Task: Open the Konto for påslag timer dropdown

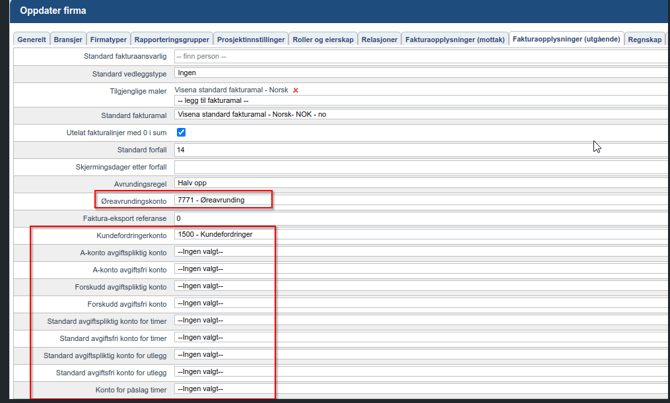Action: 222,389
